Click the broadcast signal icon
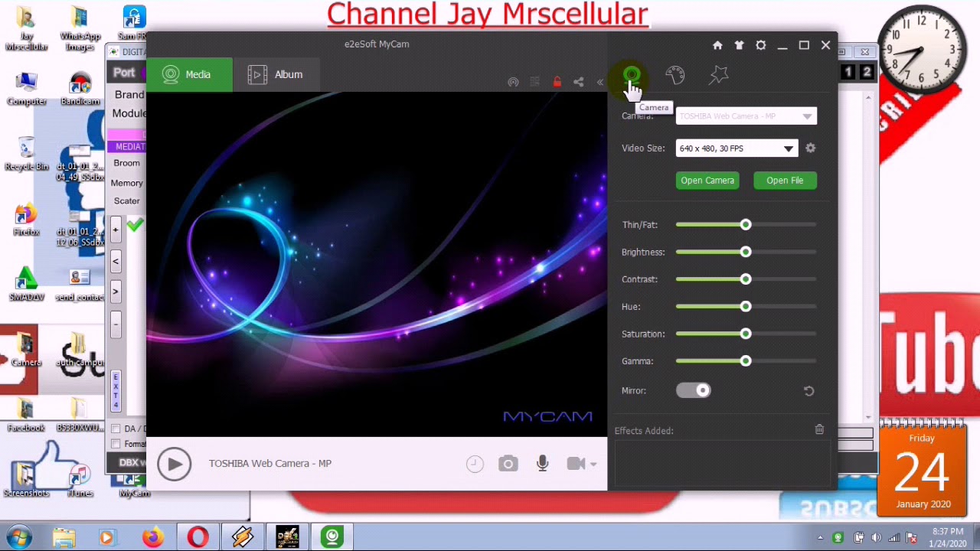Image resolution: width=980 pixels, height=551 pixels. pos(513,82)
